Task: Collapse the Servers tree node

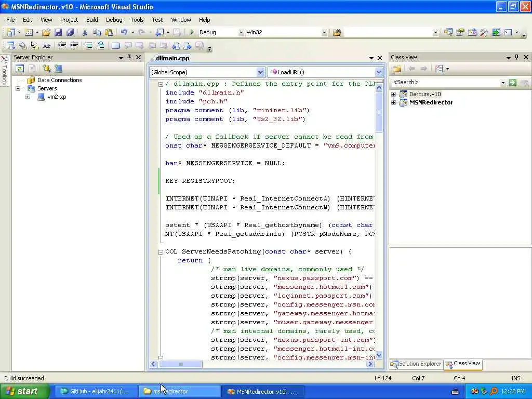Action: [x=18, y=88]
